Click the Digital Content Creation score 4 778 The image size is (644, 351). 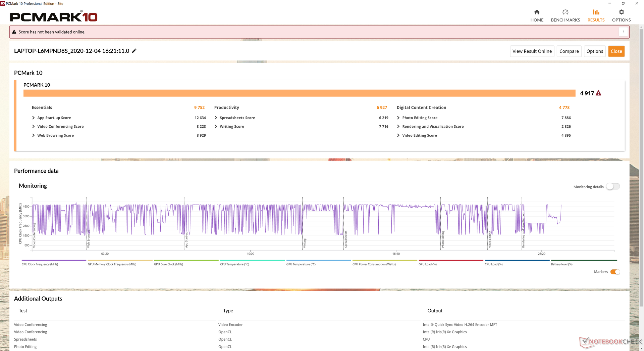coord(564,107)
